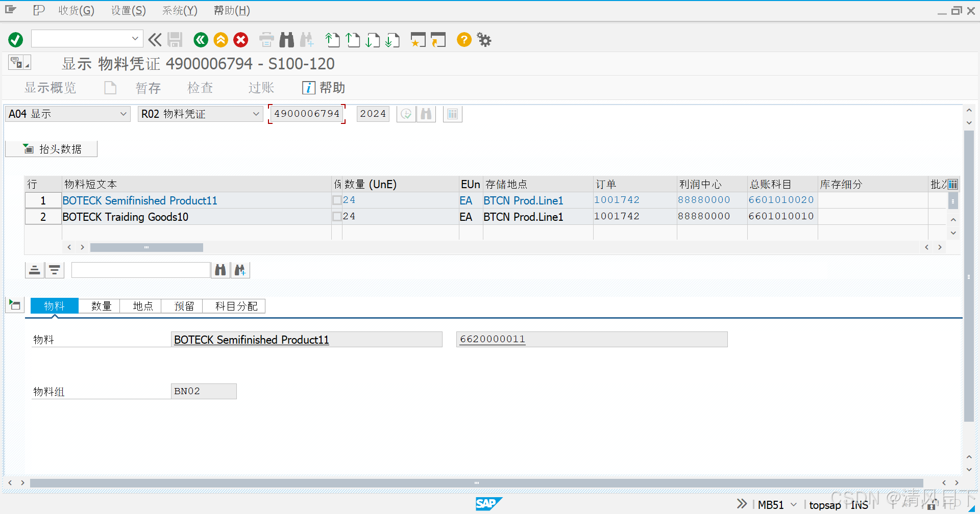Screen dimensions: 980x514
Task: Click the yellow Help question mark icon
Action: 464,39
